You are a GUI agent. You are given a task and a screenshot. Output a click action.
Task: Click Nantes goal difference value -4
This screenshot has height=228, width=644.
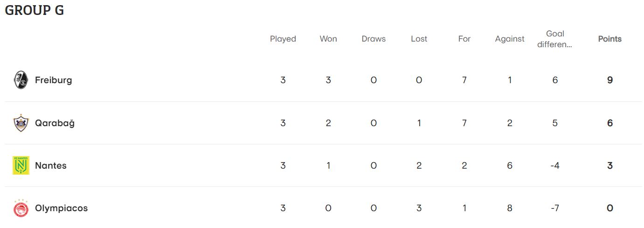click(555, 165)
